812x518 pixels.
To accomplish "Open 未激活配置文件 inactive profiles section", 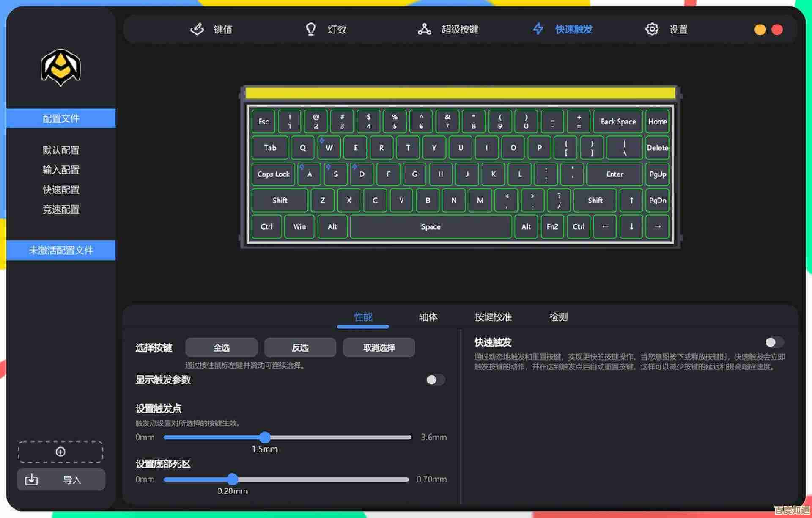I will click(x=60, y=250).
